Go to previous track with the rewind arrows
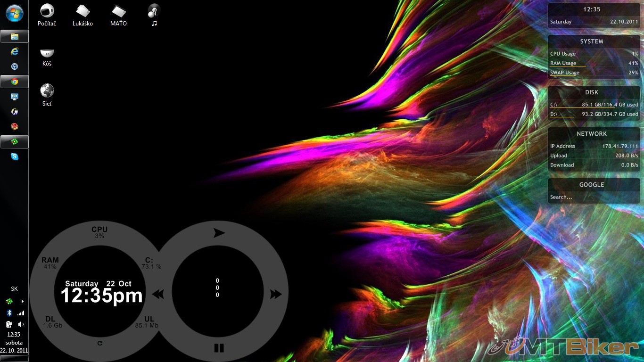Screen dimensions: 644x362 point(158,295)
